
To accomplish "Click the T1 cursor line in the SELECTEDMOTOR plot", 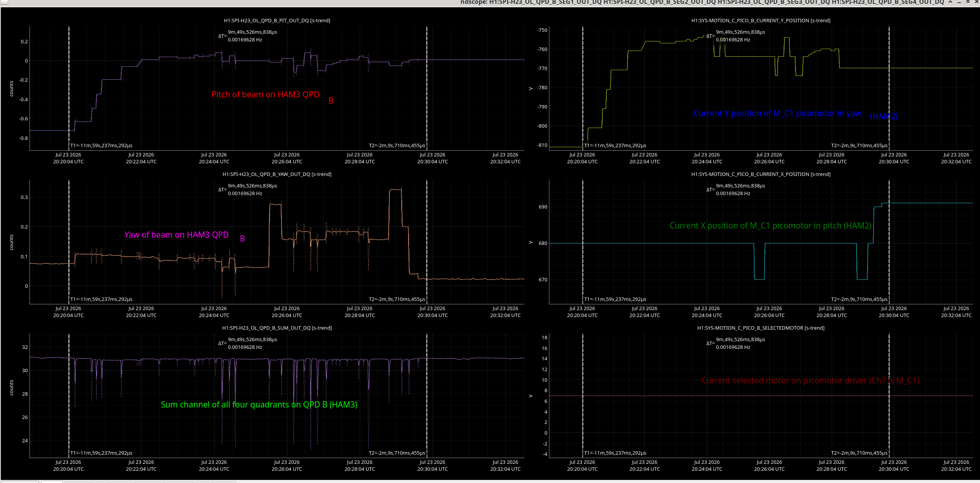I will (583, 396).
